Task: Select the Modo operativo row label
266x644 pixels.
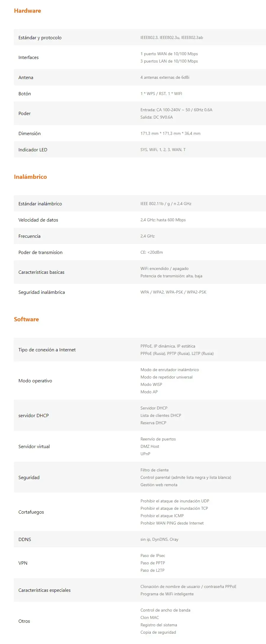Action: tap(35, 381)
